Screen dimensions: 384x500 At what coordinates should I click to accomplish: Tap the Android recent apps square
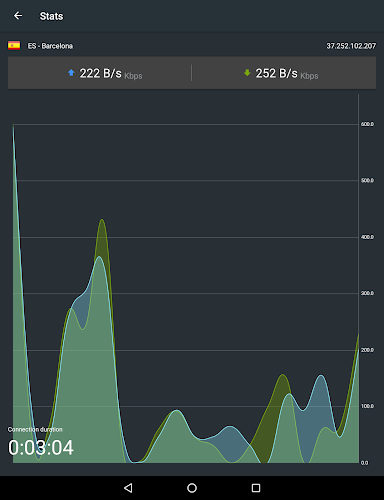256,488
